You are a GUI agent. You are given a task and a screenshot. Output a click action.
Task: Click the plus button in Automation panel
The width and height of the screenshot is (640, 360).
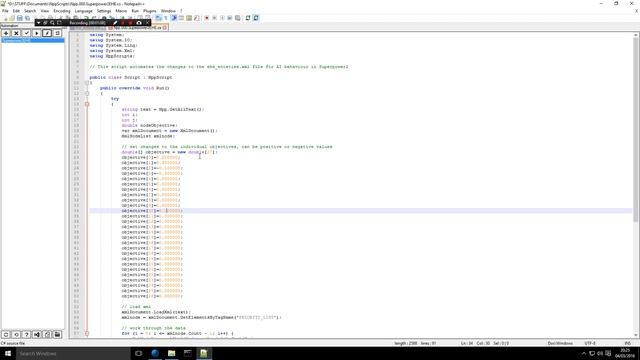click(x=6, y=33)
